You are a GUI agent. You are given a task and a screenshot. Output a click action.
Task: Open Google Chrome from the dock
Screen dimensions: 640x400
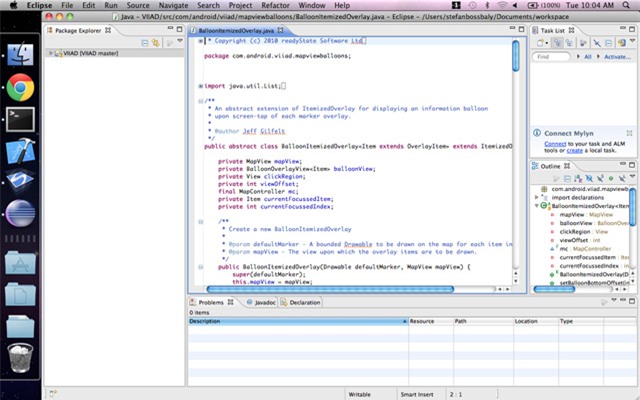(18, 88)
